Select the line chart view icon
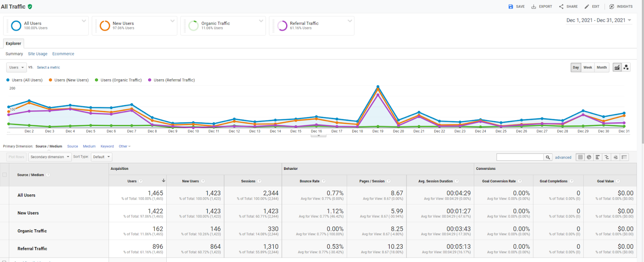Screen dimensions: 644x262 pos(617,67)
